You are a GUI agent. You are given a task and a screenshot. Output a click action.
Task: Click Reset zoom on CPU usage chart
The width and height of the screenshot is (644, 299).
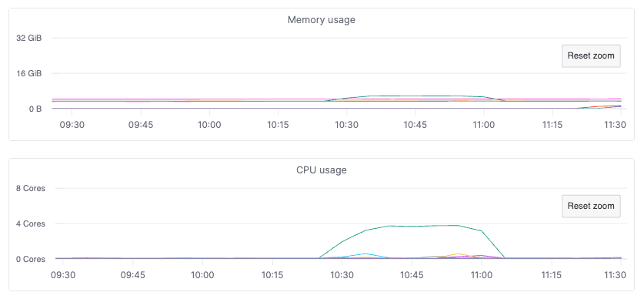click(591, 206)
